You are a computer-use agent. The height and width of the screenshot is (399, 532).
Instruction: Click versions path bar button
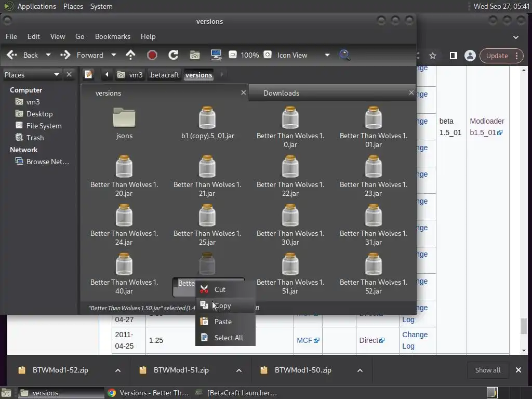tap(199, 75)
